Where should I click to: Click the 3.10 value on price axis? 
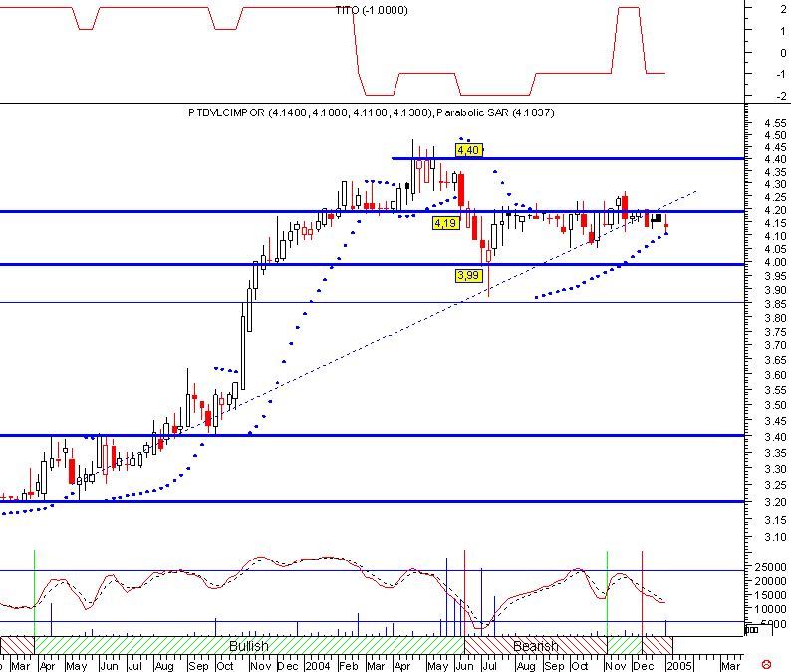click(x=775, y=537)
